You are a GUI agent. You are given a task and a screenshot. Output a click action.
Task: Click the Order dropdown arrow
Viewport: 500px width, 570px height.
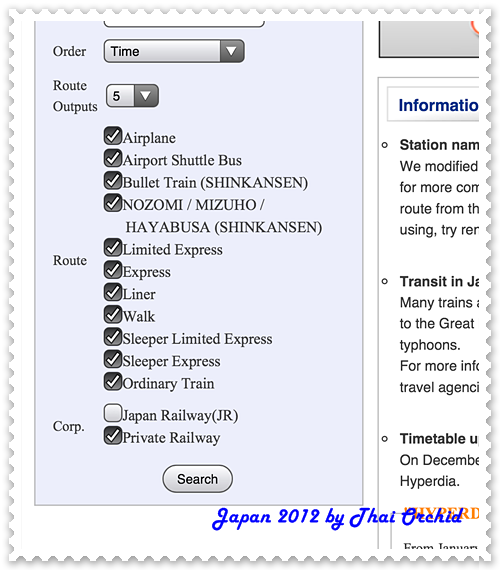[232, 51]
